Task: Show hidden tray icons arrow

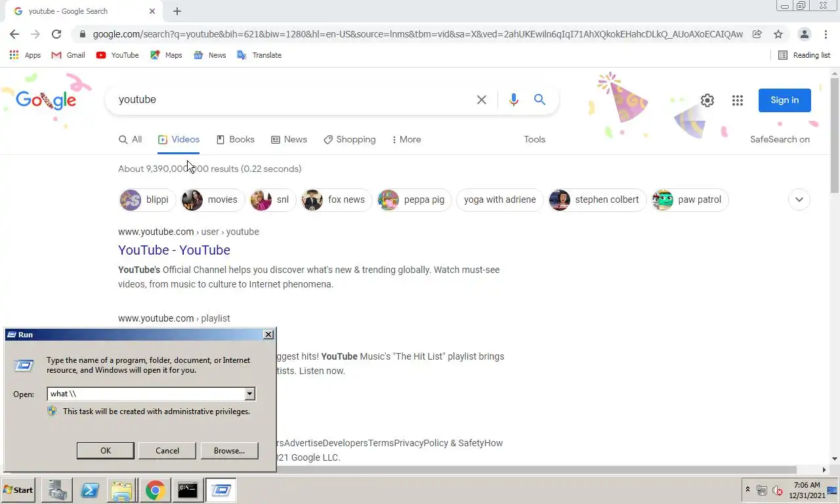Action: click(747, 490)
